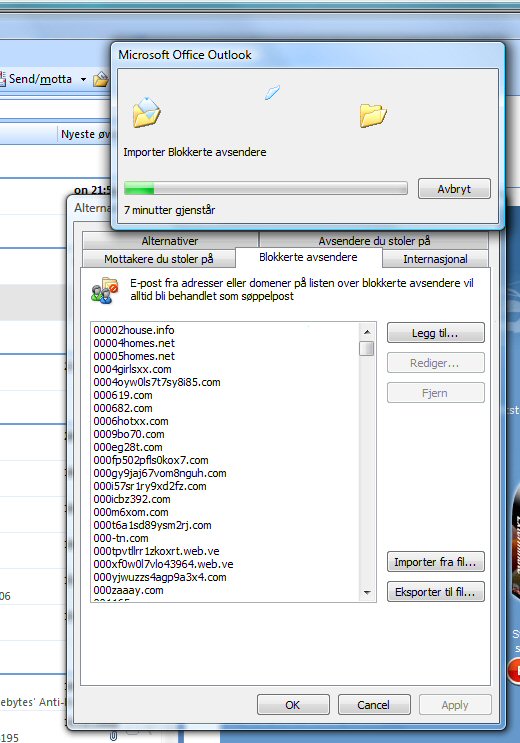Open the Internasjonal tab
The image size is (520, 743).
coord(435,259)
